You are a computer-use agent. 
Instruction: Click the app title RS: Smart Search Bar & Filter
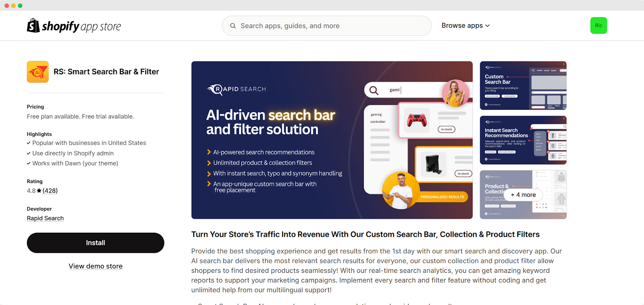coord(106,72)
